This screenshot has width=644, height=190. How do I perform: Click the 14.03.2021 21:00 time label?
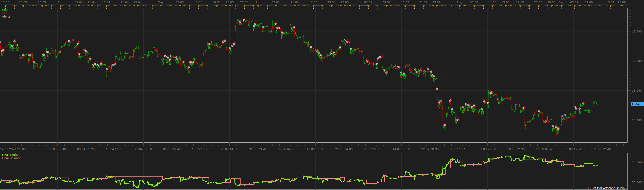tap(13, 149)
